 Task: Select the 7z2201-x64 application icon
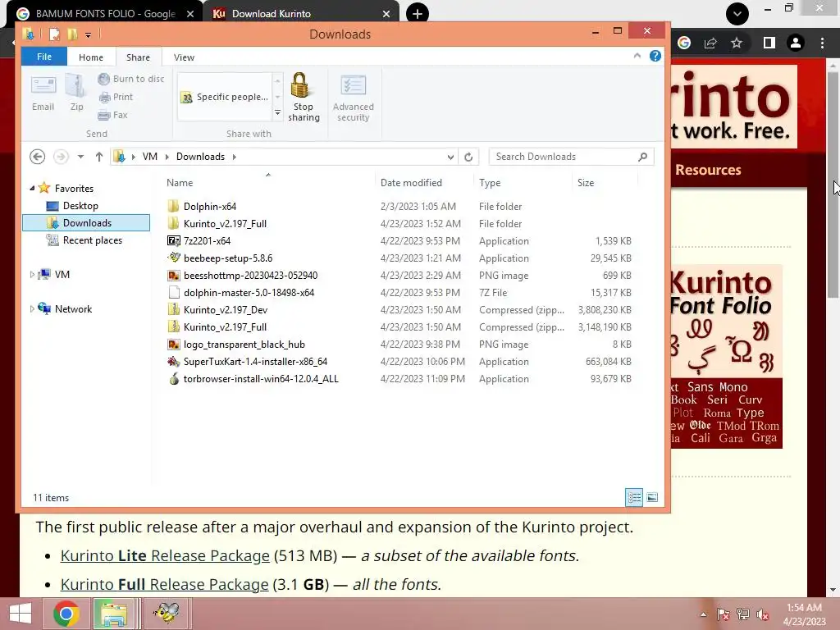click(174, 240)
